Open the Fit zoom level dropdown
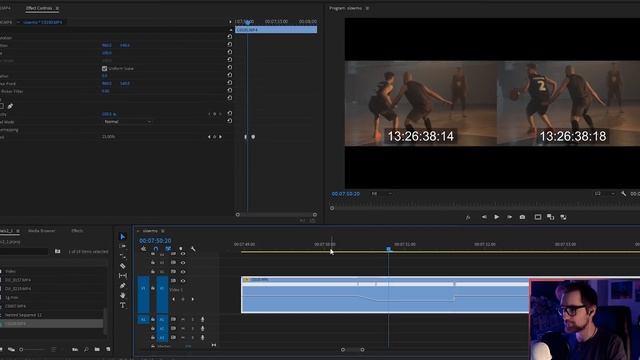This screenshot has width=640, height=360. click(381, 194)
